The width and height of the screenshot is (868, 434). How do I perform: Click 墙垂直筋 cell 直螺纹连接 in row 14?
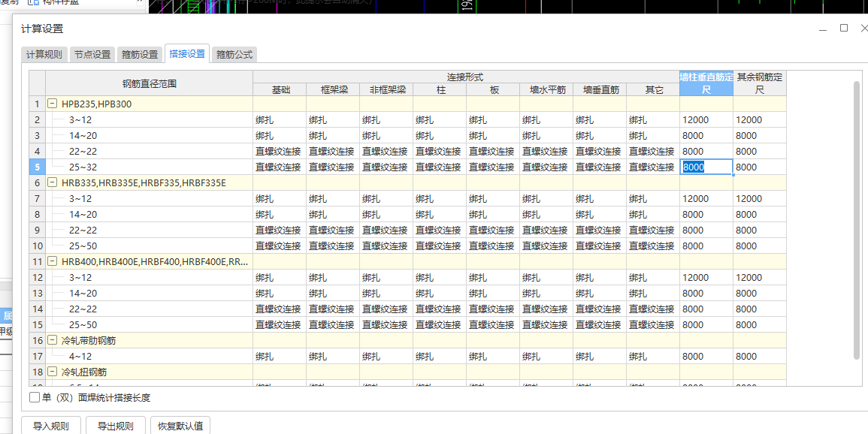click(x=600, y=309)
